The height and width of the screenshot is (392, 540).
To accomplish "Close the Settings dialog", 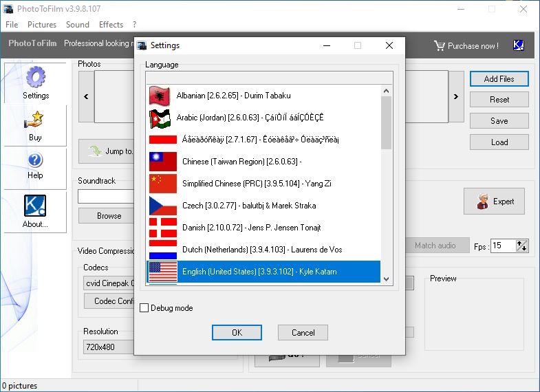I will coord(389,45).
